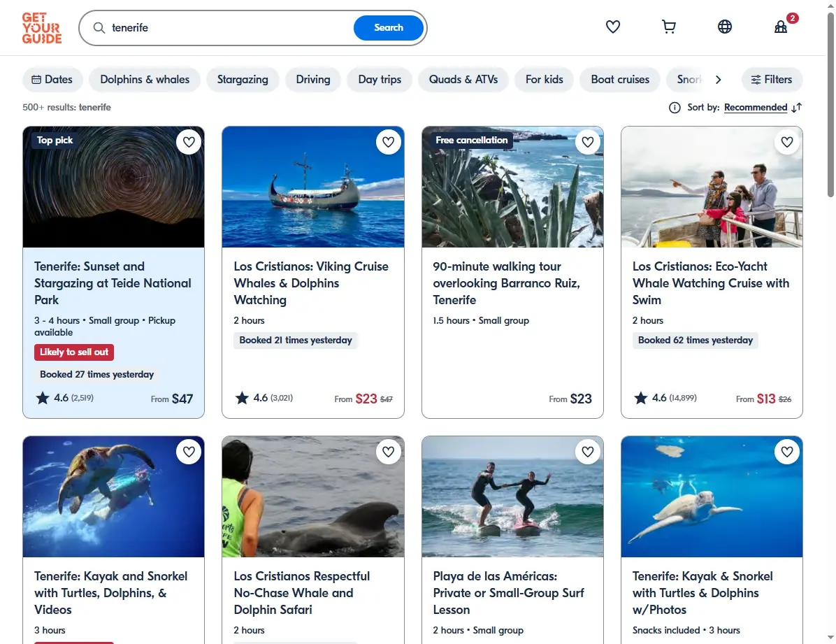836x644 pixels.
Task: Select the Boat cruises category chip
Action: tap(620, 80)
